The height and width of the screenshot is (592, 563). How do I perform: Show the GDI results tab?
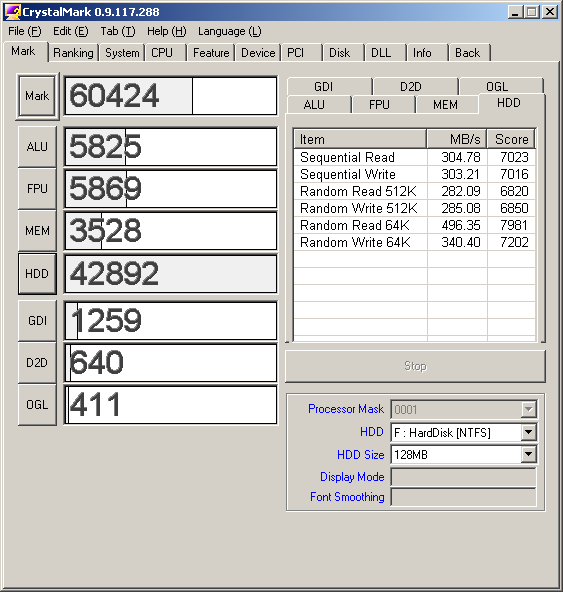(330, 86)
